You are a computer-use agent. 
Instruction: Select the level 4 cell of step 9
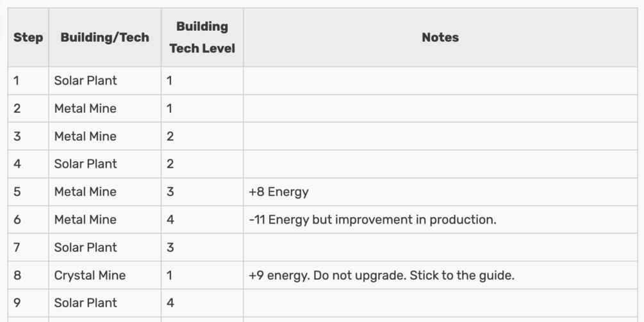[170, 303]
